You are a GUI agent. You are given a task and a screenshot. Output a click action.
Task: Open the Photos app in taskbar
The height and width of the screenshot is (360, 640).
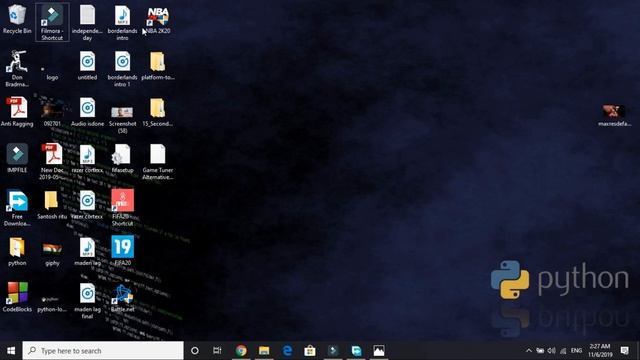[x=379, y=351]
